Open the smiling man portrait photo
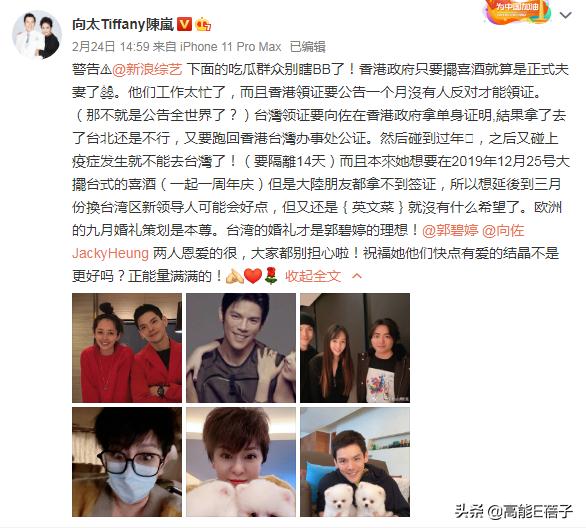The height and width of the screenshot is (532, 586). coord(241,348)
